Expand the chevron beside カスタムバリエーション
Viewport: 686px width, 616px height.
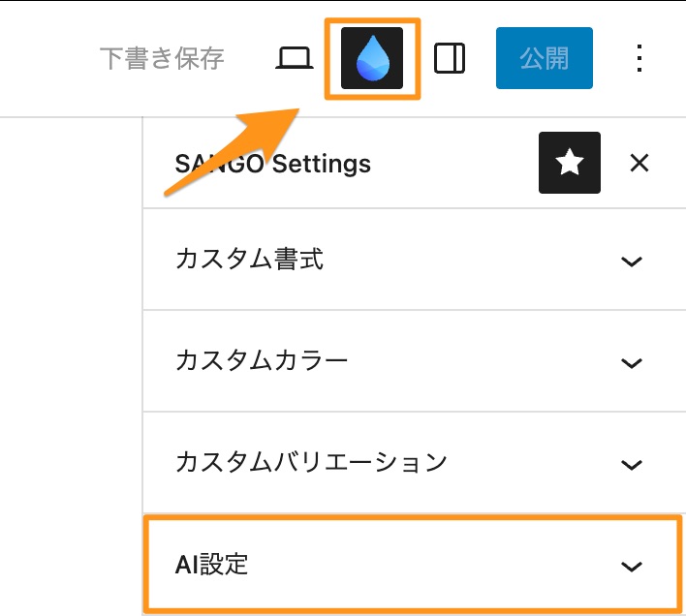[632, 465]
